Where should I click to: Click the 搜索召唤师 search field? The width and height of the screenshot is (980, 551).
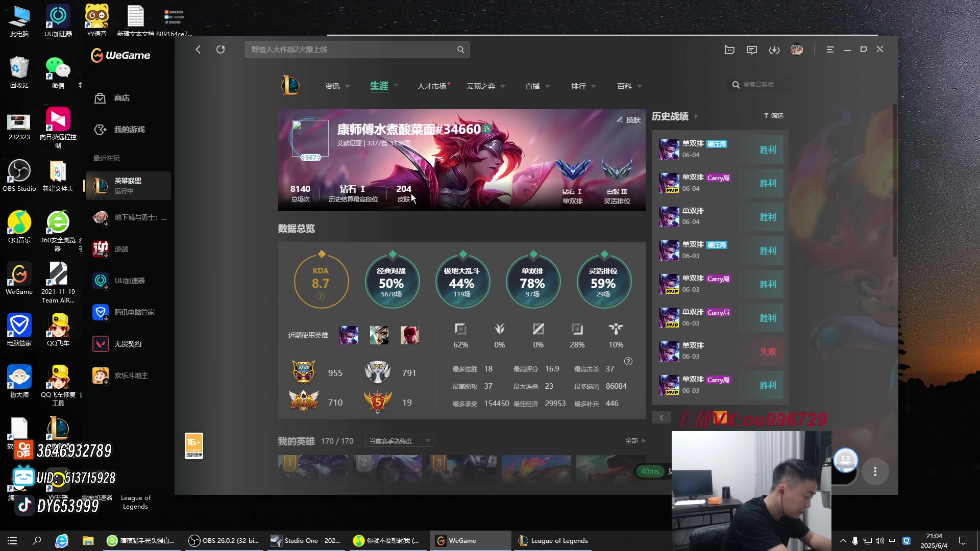tap(758, 85)
